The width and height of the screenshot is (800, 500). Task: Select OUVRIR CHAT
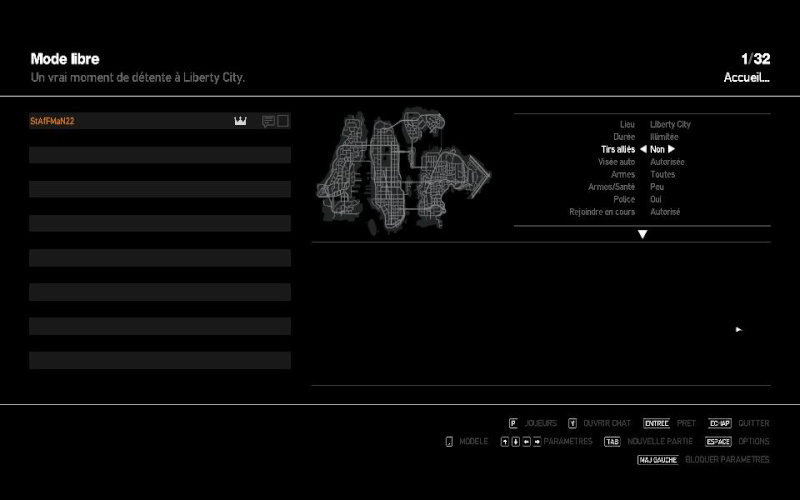tap(607, 423)
